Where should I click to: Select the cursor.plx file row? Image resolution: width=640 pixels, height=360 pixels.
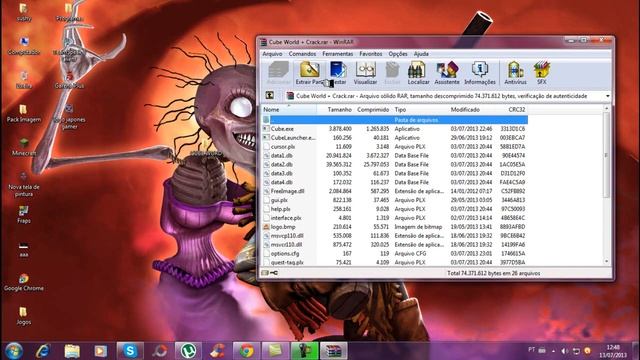(395, 147)
